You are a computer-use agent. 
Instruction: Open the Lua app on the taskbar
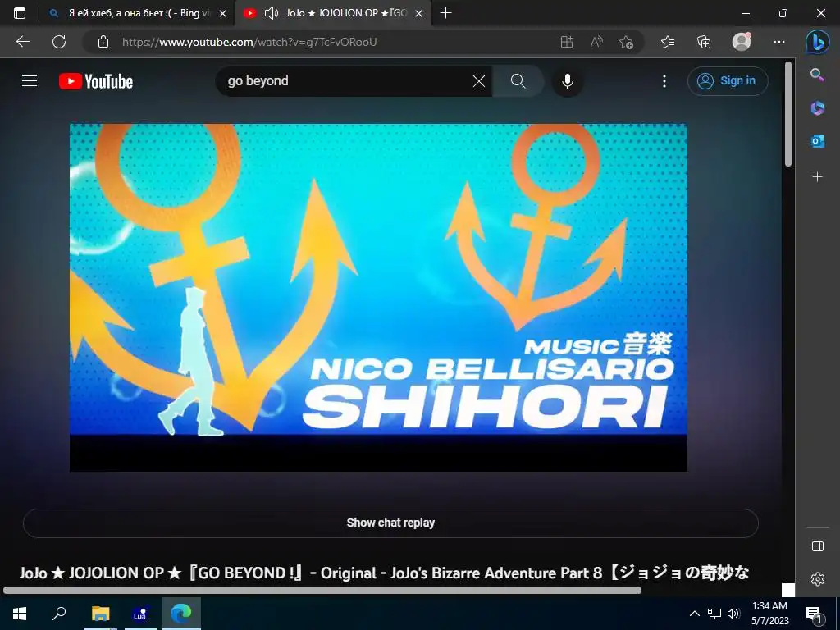coord(139,614)
